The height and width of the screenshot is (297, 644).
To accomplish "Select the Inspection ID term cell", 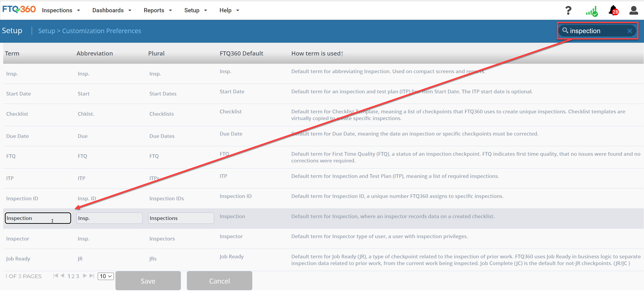I will pos(22,198).
